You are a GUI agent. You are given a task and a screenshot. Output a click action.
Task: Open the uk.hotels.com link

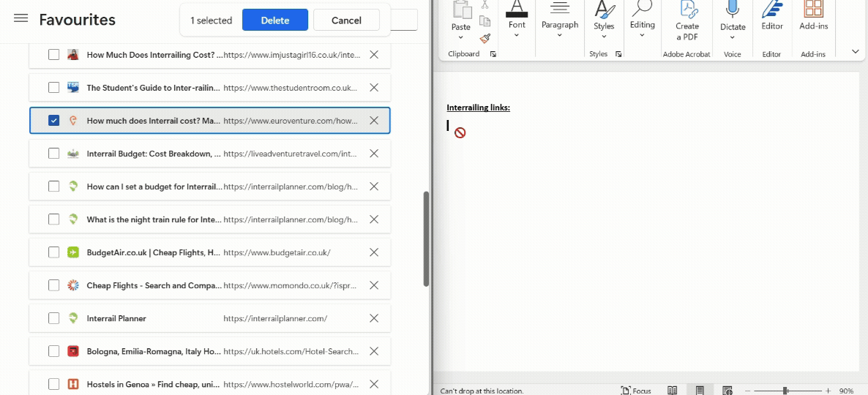click(x=291, y=351)
